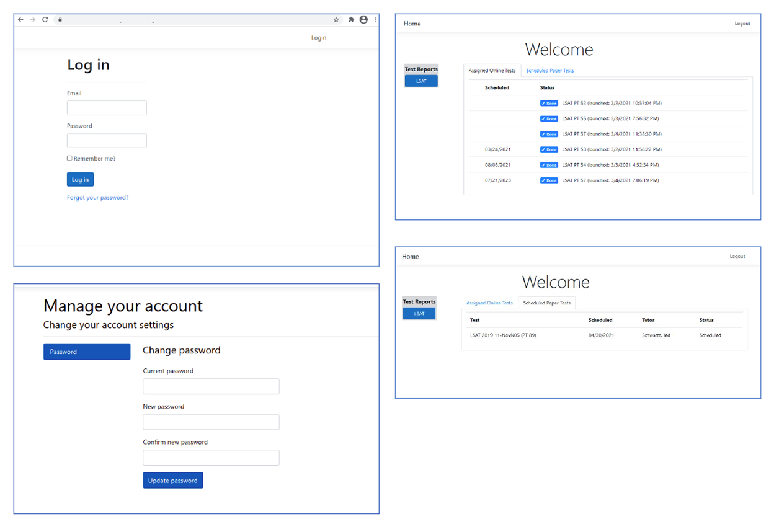Click the Current password input field
The image size is (774, 532).
click(x=211, y=386)
